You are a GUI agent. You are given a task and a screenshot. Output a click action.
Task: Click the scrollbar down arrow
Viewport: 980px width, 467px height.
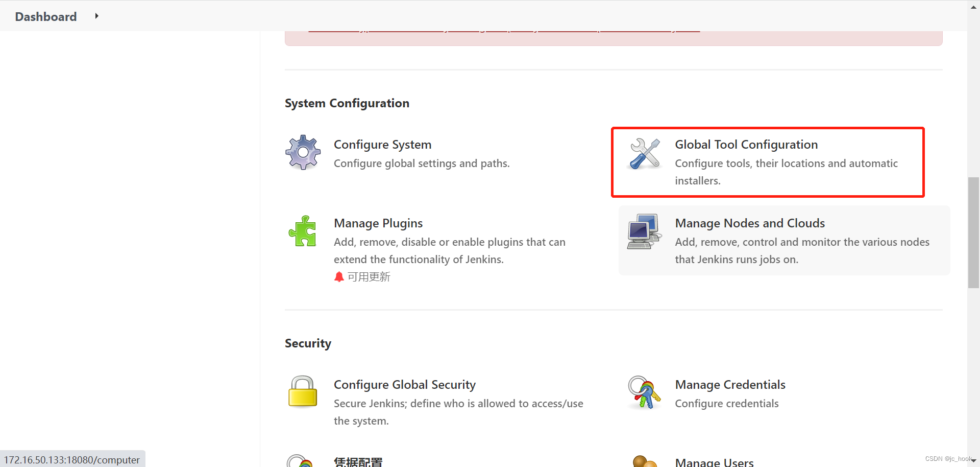[973, 460]
